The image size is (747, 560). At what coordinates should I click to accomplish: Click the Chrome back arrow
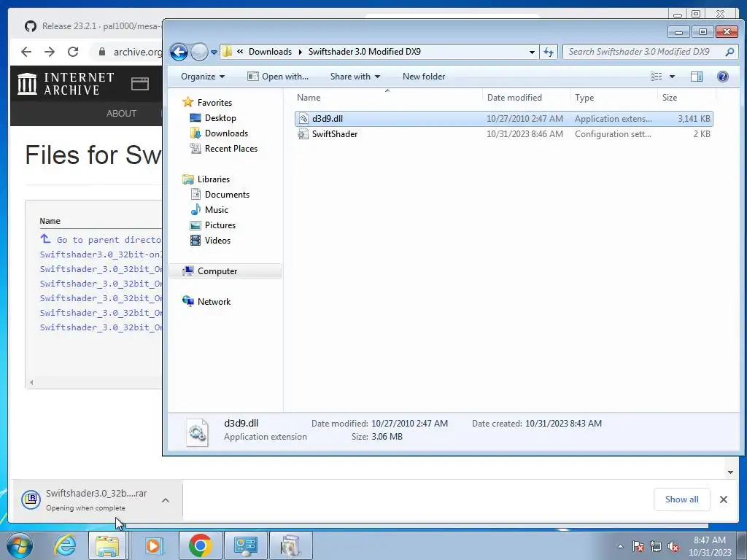pyautogui.click(x=26, y=52)
